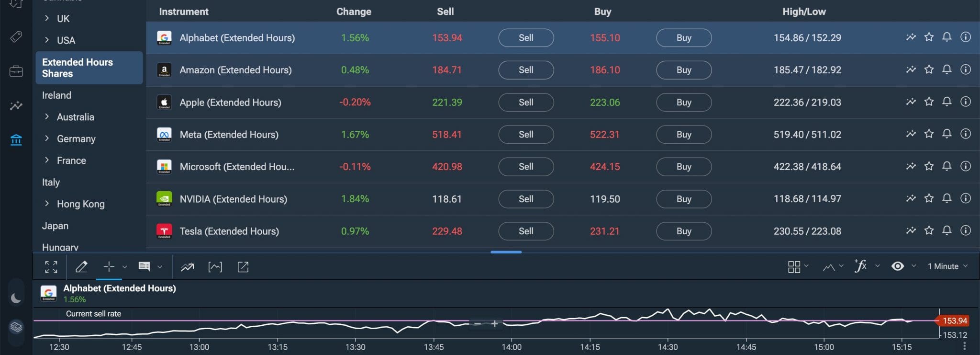The height and width of the screenshot is (355, 980).
Task: Sell Amazon (Extended Hours)
Action: tap(526, 70)
